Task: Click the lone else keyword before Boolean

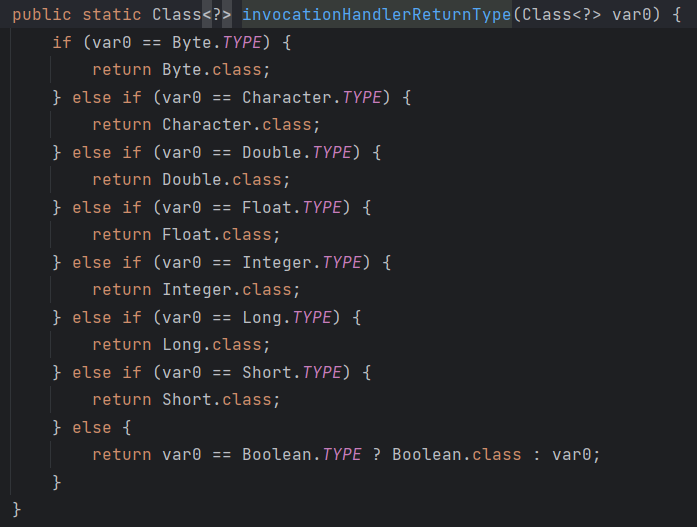Action: (x=92, y=427)
